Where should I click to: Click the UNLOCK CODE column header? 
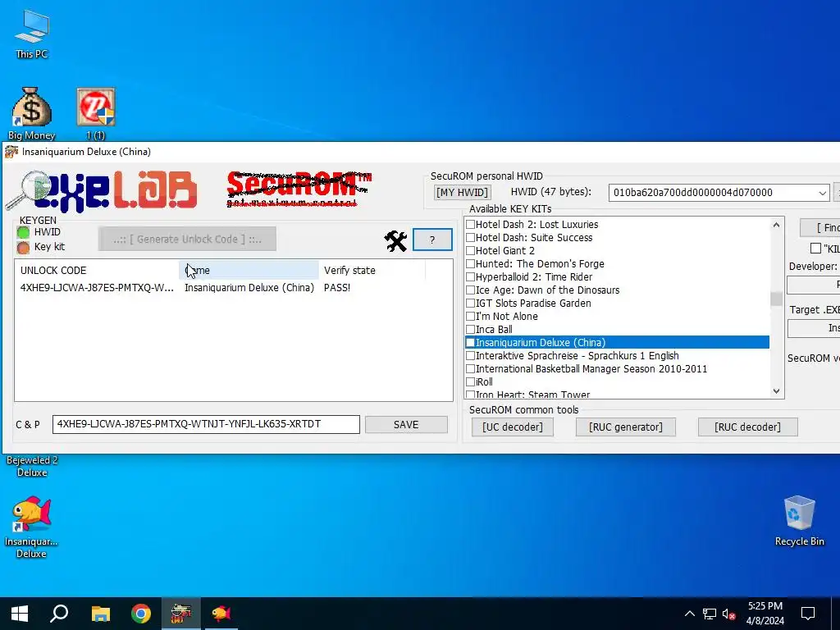click(97, 271)
